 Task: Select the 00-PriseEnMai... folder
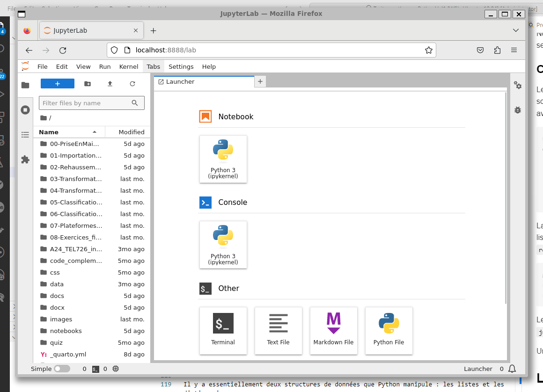tap(92, 144)
